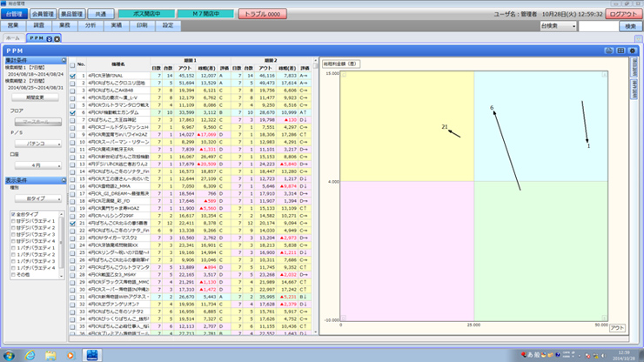
Task: Switch to the ホーム tab
Action: (13, 38)
